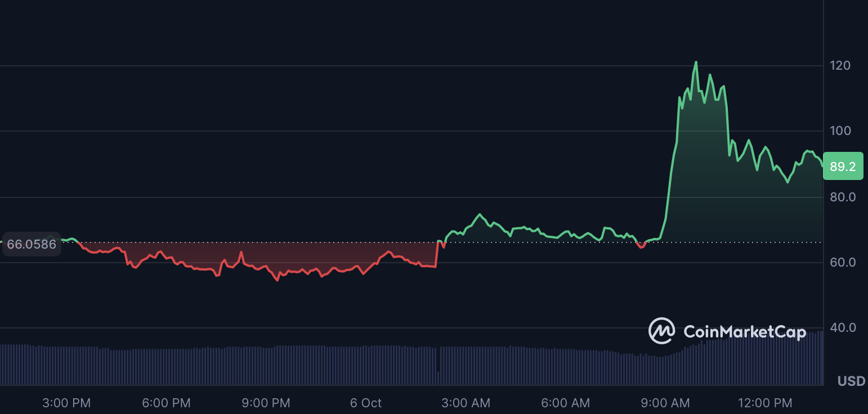Viewport: 868px width, 414px height.
Task: Select the green 89.2 current price label
Action: point(843,166)
